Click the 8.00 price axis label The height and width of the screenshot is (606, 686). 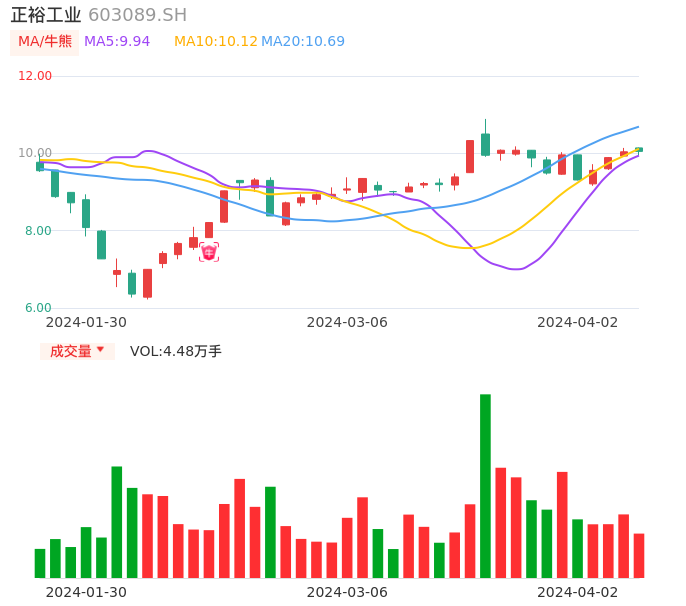(38, 231)
